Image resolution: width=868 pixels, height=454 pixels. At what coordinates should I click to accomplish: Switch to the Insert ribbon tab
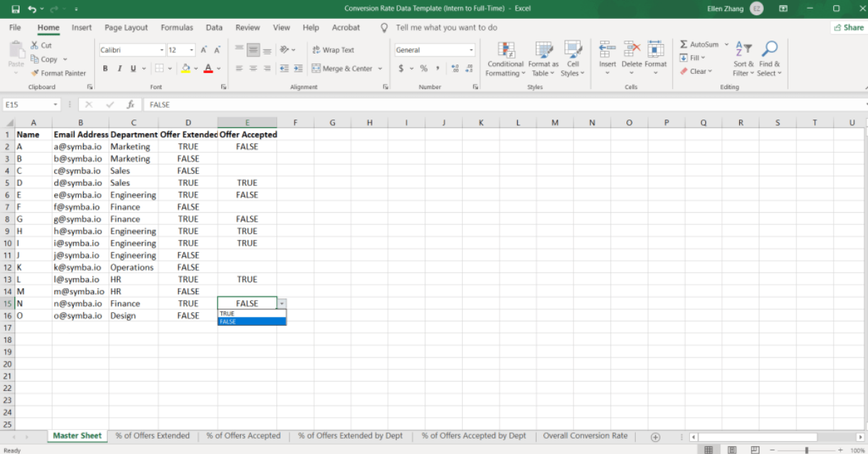[x=81, y=28]
